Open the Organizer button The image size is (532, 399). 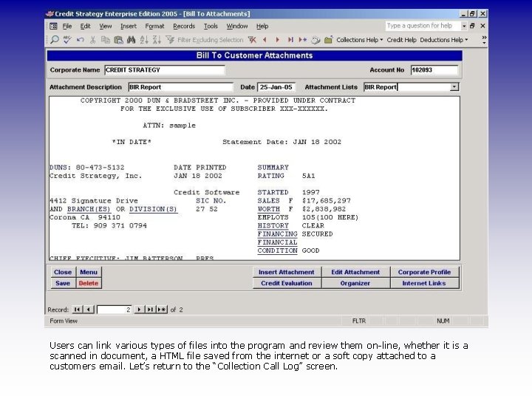pos(355,283)
